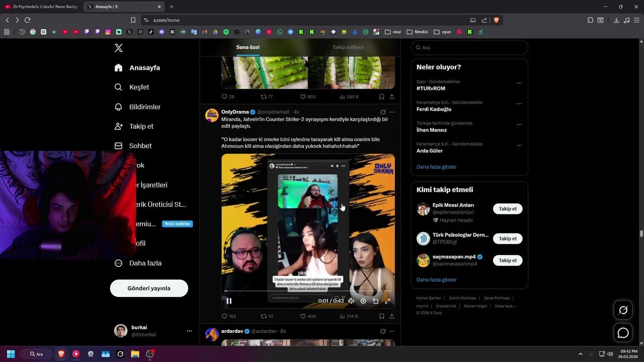Open more options on OnlyDrama post
Image resolution: width=644 pixels, height=362 pixels.
coord(392,112)
